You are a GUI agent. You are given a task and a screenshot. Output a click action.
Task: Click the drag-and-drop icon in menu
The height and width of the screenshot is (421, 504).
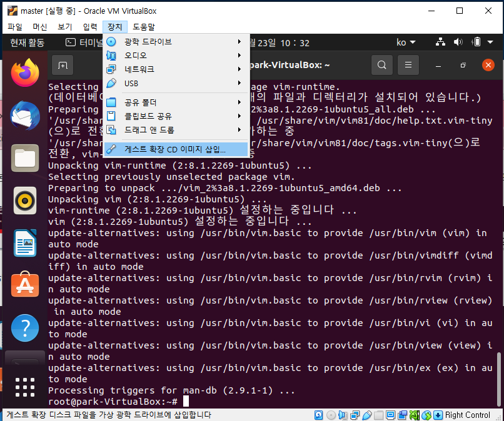[x=111, y=130]
